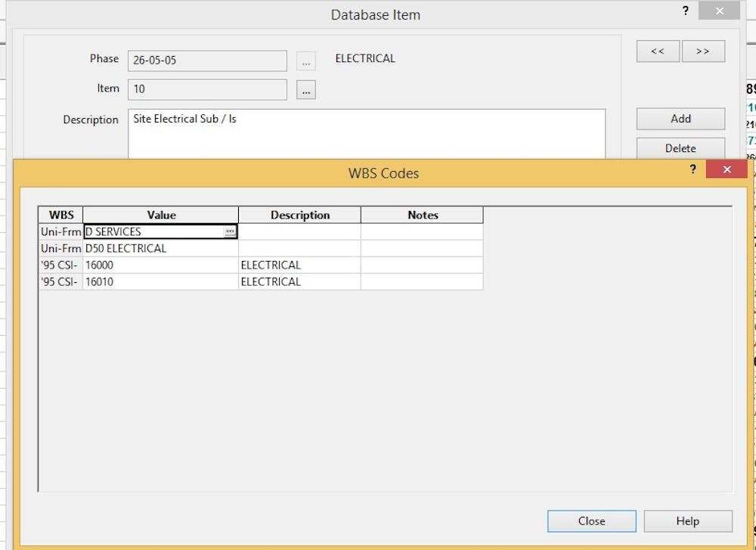Select the 16000 value cell
Screen dimensions: 756x550
click(x=161, y=266)
